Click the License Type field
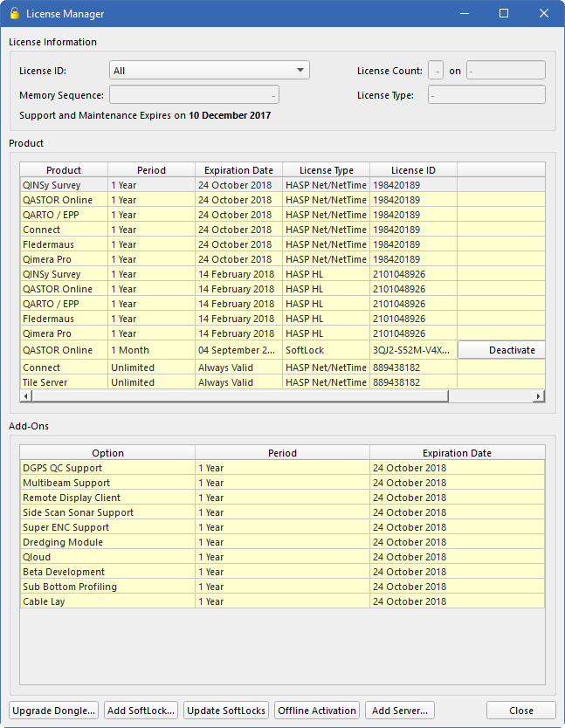 click(486, 95)
